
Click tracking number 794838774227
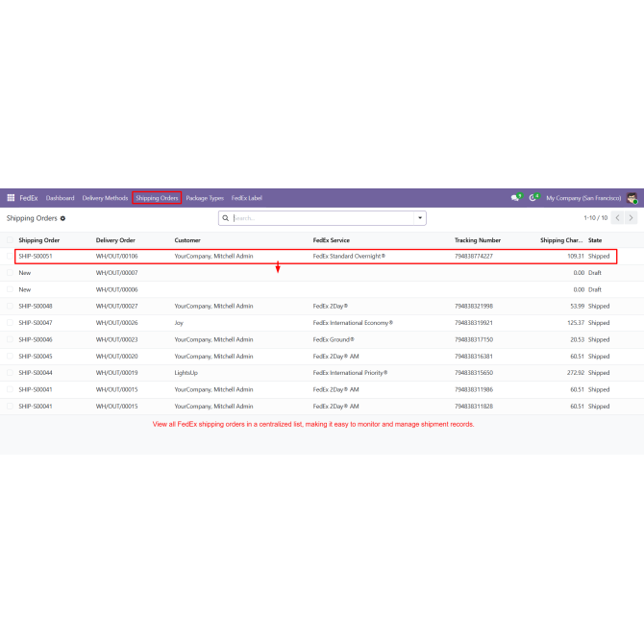tap(474, 256)
